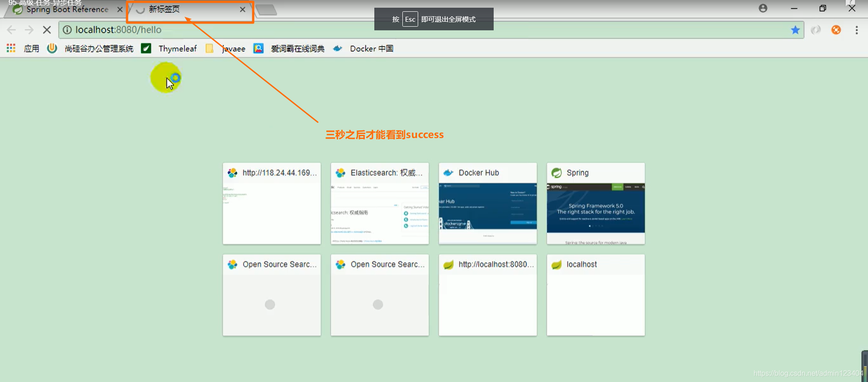Click the grey extension icon beside star
Screen dimensions: 868x382
[x=816, y=30]
